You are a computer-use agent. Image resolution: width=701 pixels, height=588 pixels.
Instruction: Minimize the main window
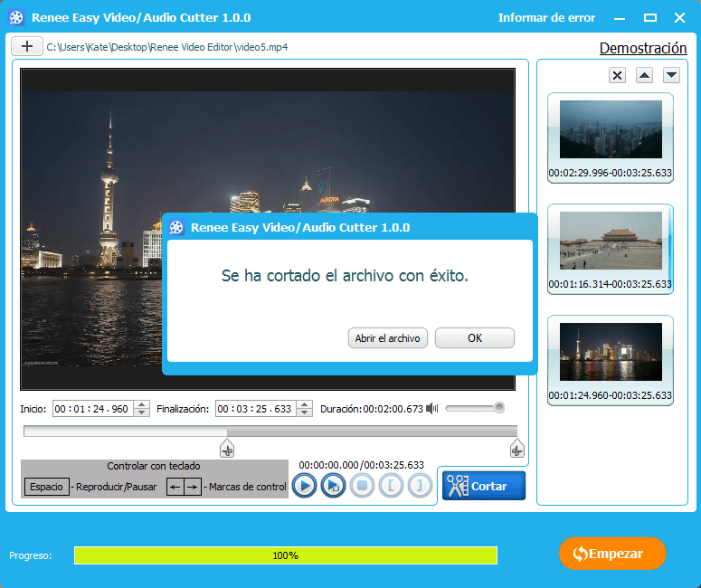coord(620,18)
